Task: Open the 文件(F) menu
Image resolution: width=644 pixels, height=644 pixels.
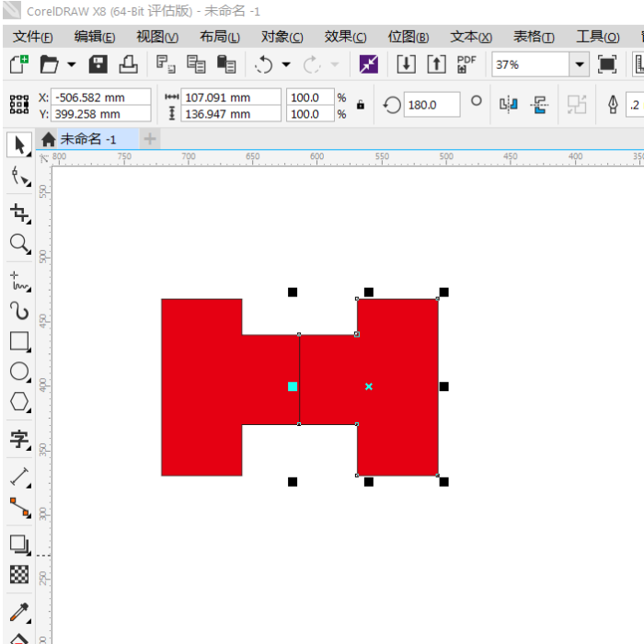Action: point(33,37)
